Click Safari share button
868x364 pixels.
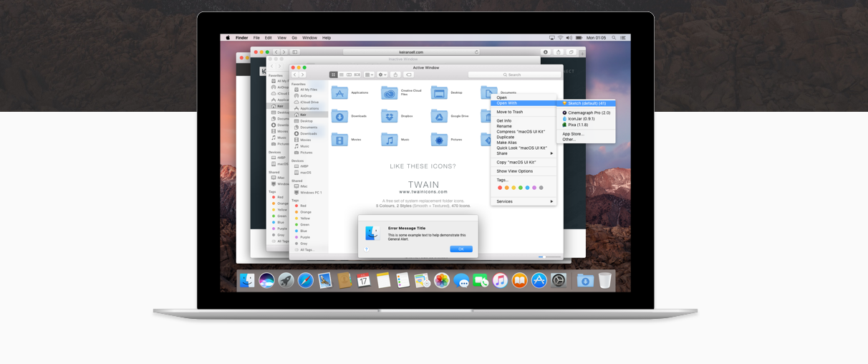coord(559,52)
